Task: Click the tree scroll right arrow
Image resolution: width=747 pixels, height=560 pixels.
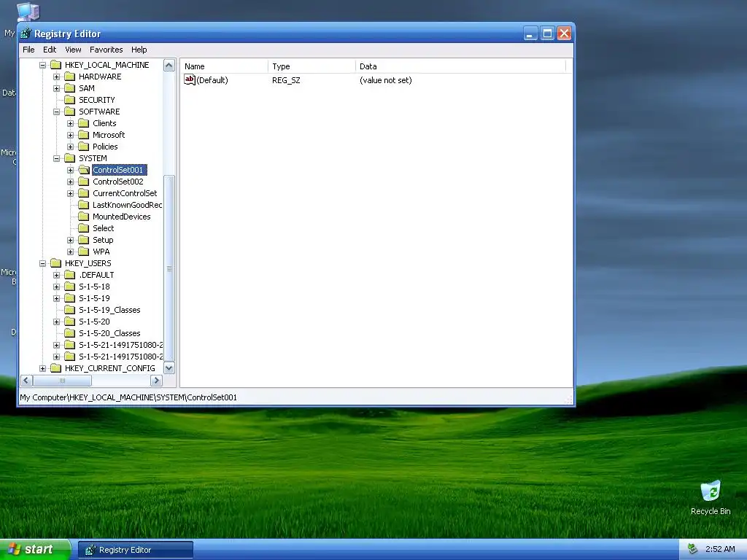Action: pyautogui.click(x=156, y=381)
